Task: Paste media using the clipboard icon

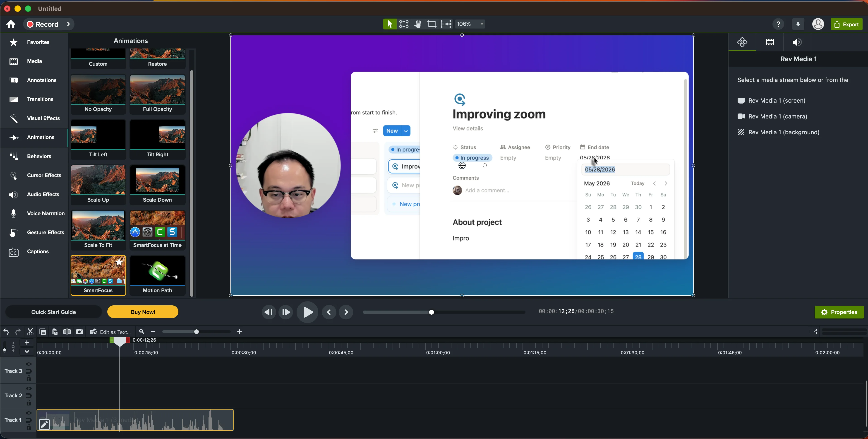Action: 55,332
